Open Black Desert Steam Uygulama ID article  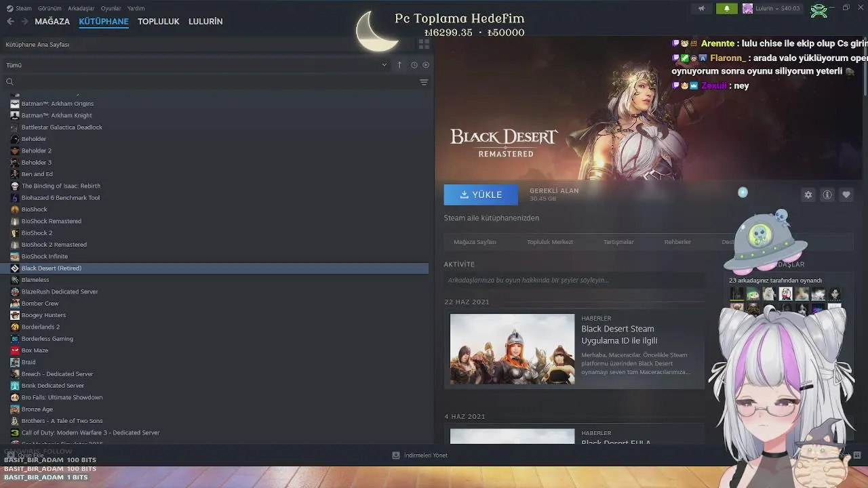[x=619, y=335]
